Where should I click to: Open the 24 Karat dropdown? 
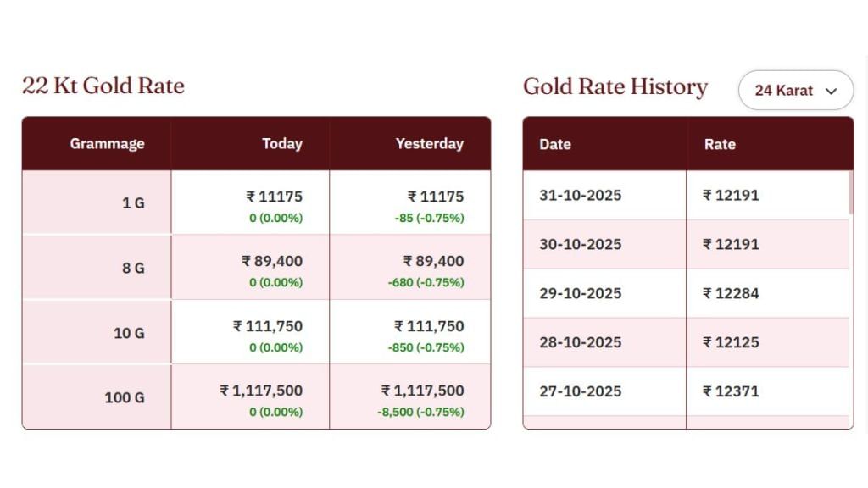point(795,91)
